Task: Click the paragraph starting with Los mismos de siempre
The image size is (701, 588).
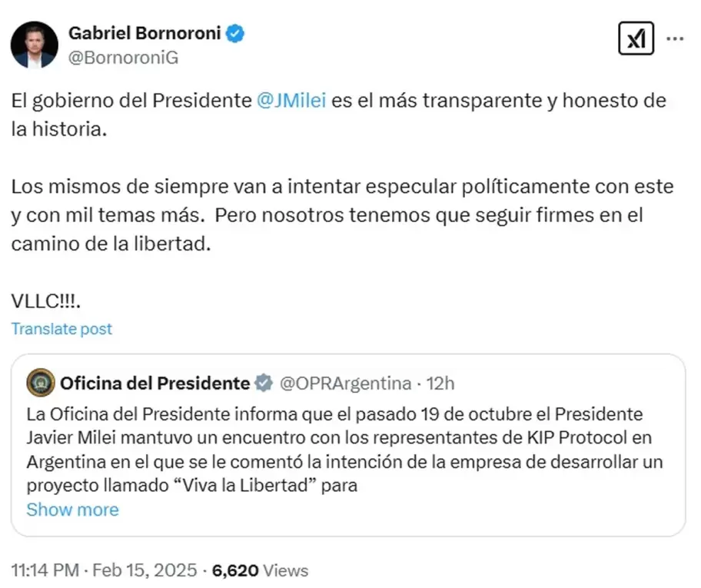Action: click(x=343, y=215)
